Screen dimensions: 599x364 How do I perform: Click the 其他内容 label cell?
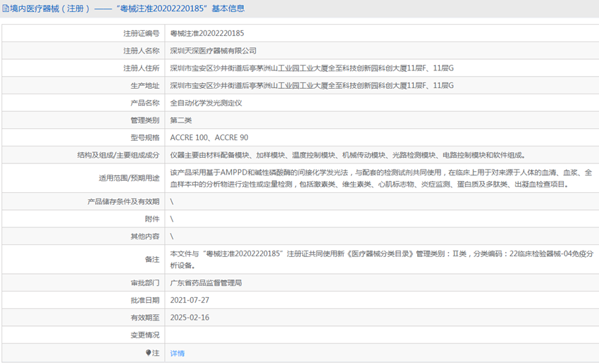[83, 236]
